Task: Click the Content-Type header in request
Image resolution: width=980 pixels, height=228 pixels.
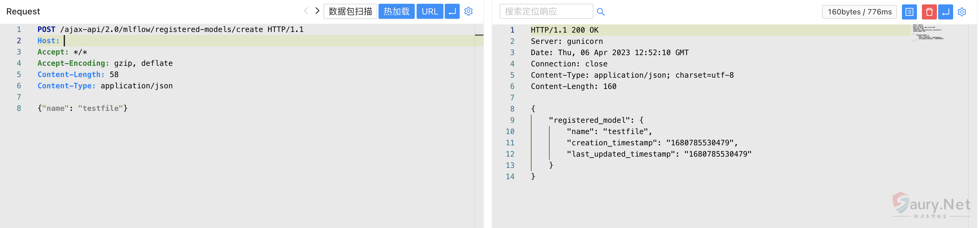Action: click(66, 86)
